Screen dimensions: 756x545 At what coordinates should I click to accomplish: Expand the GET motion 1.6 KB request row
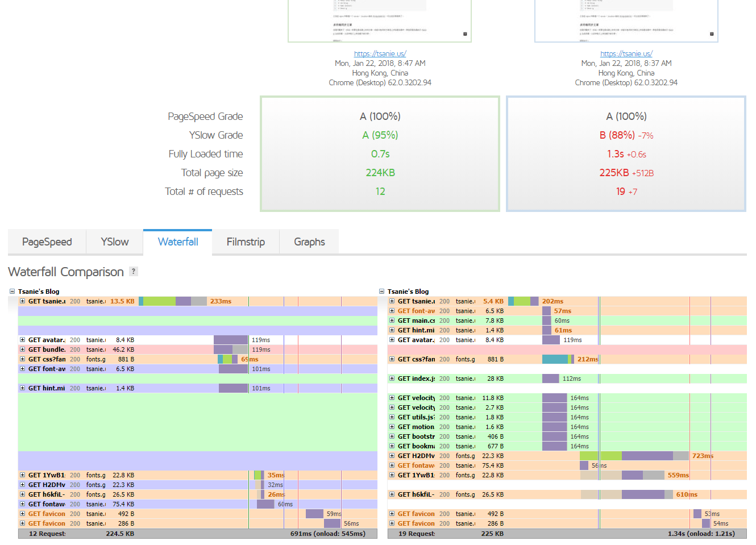coord(392,427)
